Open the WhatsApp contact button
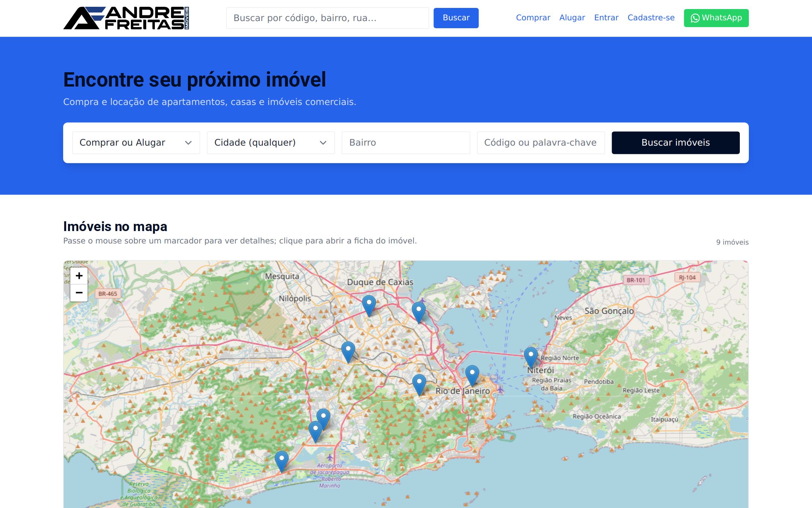Viewport: 812px width, 508px height. point(716,18)
